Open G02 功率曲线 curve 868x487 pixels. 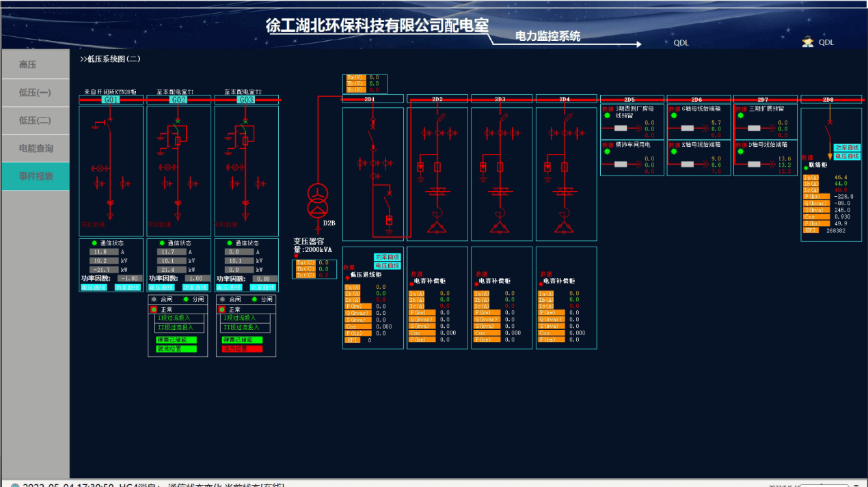pos(195,288)
